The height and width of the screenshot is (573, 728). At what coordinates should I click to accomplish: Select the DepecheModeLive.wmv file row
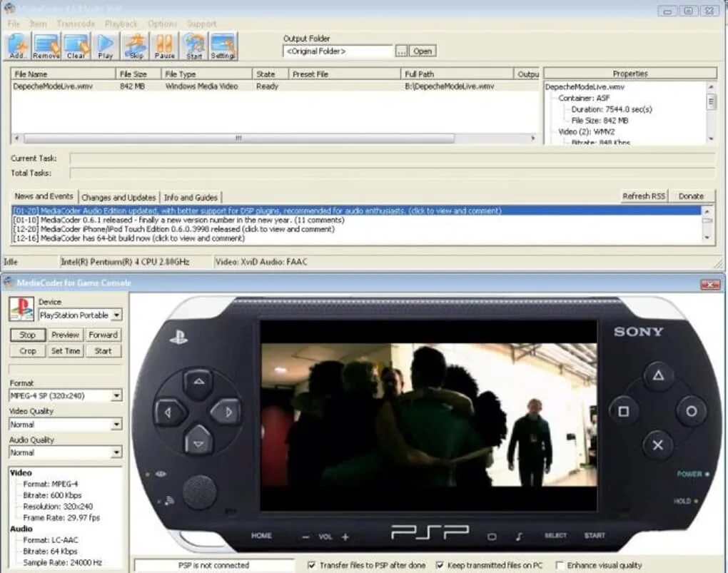[x=275, y=86]
